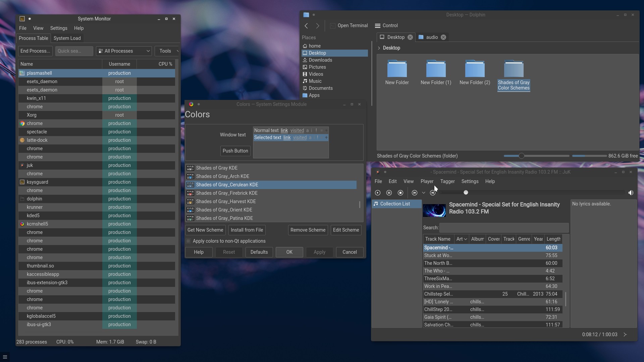Open Videos in Dolphin Places
Screen dimensions: 644x362
[x=335, y=74]
